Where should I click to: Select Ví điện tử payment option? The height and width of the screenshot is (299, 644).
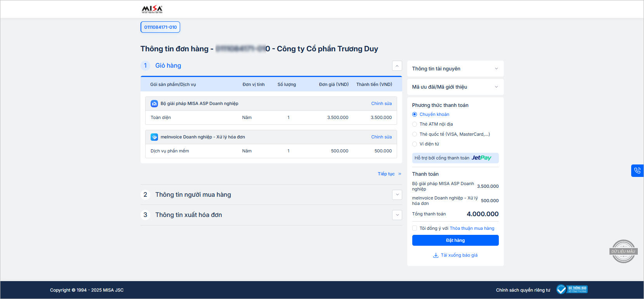coord(415,144)
